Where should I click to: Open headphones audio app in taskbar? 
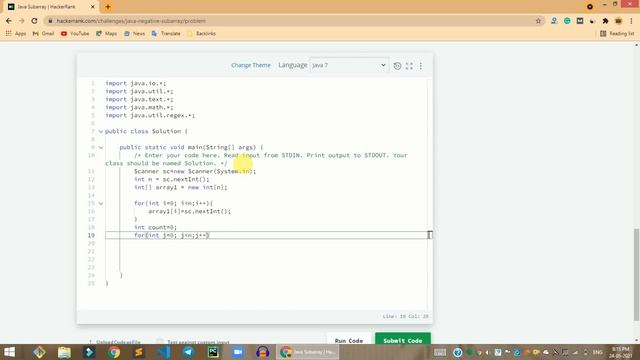coord(263,352)
